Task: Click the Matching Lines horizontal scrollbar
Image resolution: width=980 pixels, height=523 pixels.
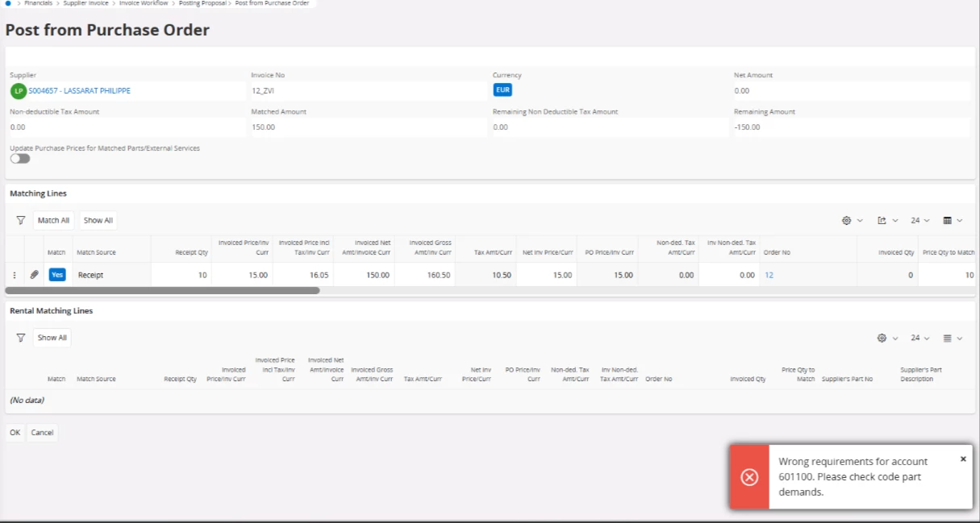Action: [x=162, y=290]
